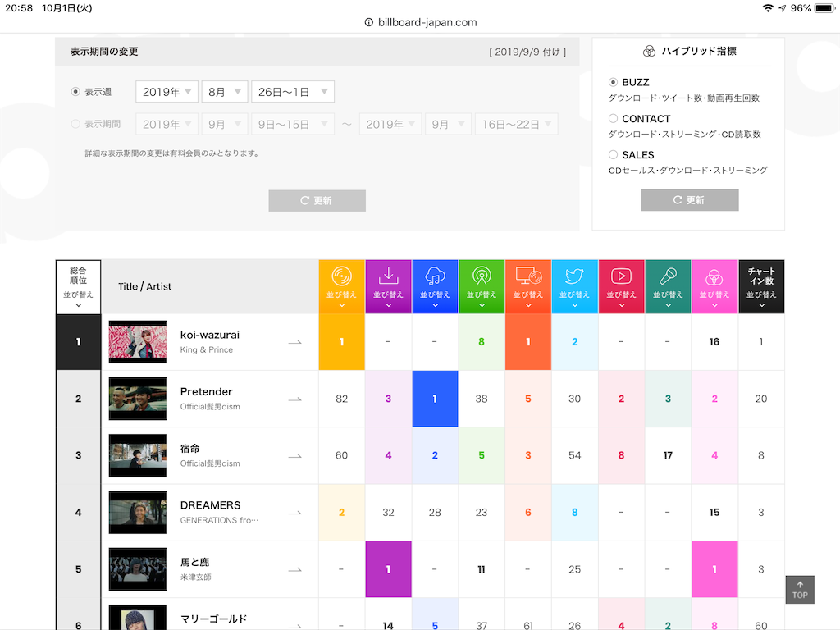
Task: Open 宿命 video thumbnail
Action: pos(138,455)
